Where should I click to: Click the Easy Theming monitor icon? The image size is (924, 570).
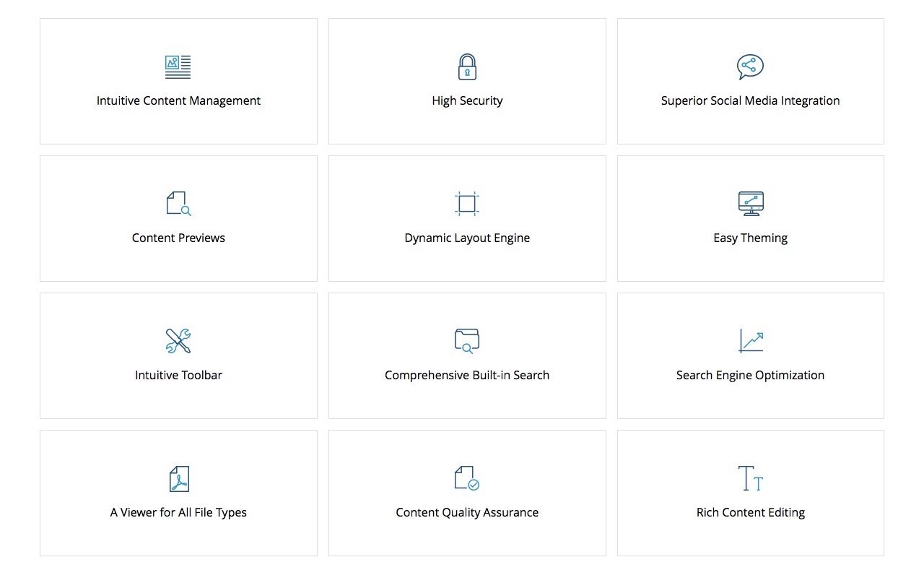(x=751, y=204)
